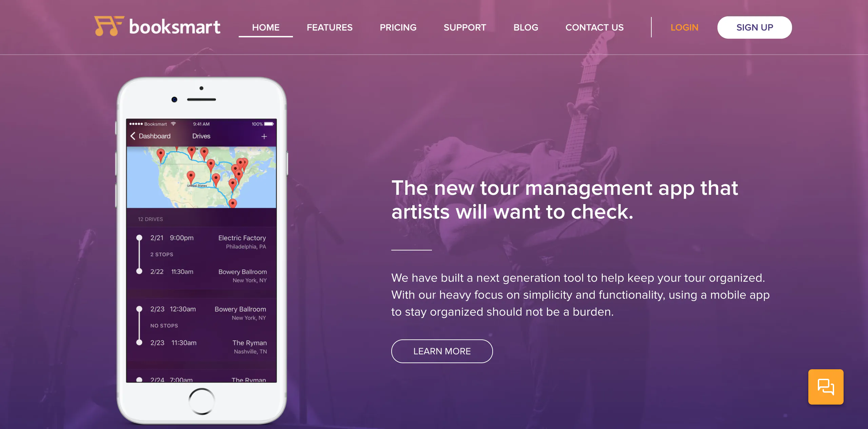
Task: Open the orange chat widget icon
Action: tap(826, 387)
